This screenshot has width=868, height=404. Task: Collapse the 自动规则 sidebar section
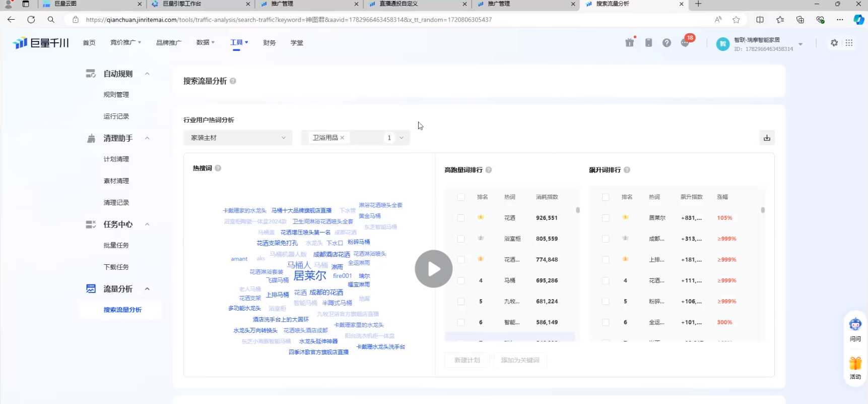[147, 74]
